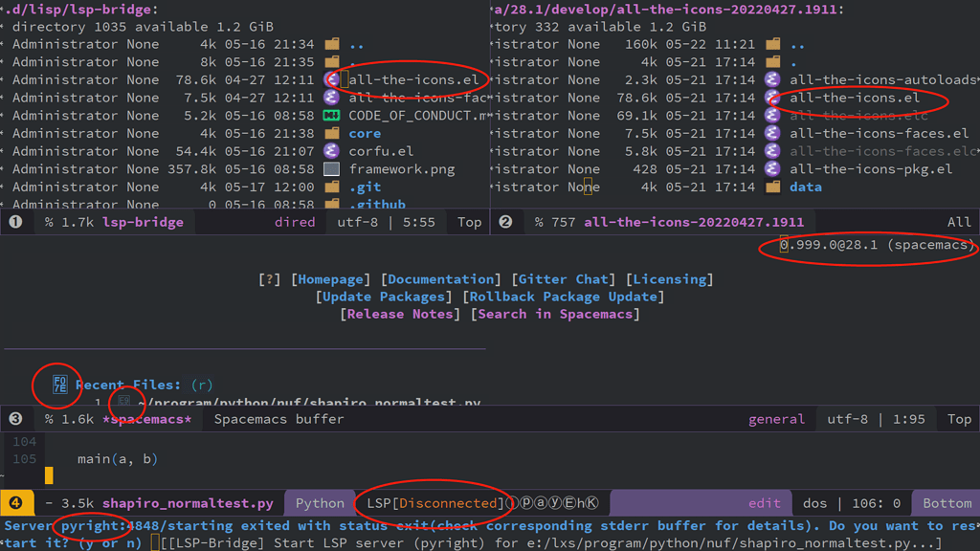Open the Python major mode menu in the modeline
This screenshot has height=551, width=980.
pos(320,502)
